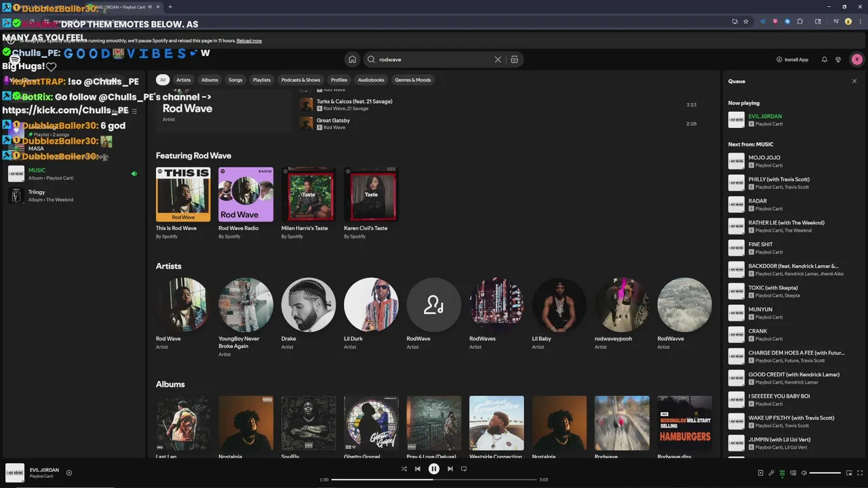Bookmark page with Chrome star icon
This screenshot has width=868, height=488.
click(746, 21)
